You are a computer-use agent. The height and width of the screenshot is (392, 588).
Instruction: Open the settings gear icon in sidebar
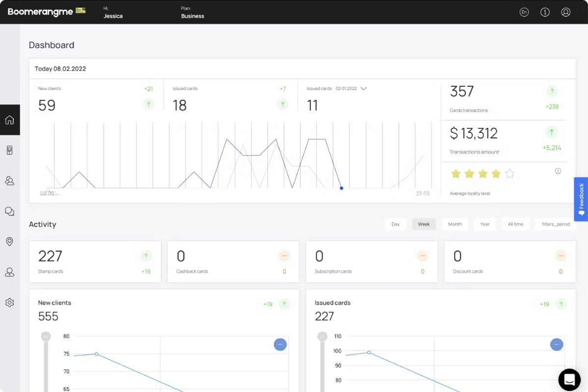tap(10, 302)
